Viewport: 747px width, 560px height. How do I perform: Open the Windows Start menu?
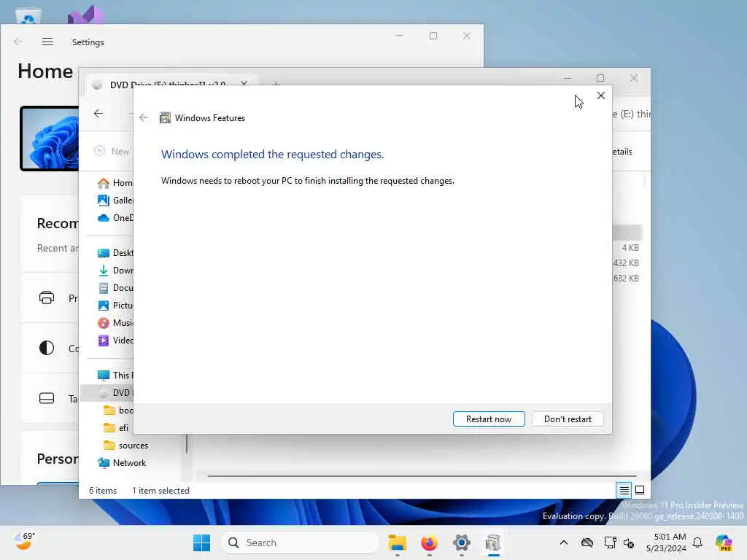tap(201, 542)
